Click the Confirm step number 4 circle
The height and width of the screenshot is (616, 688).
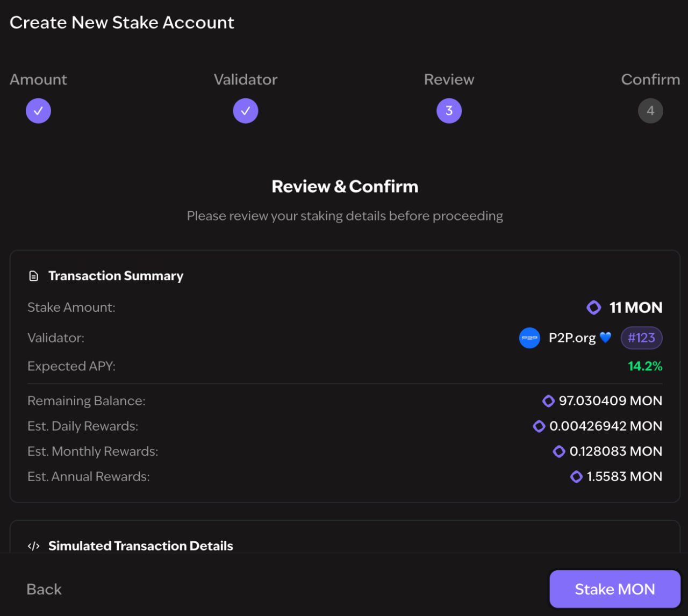point(650,111)
